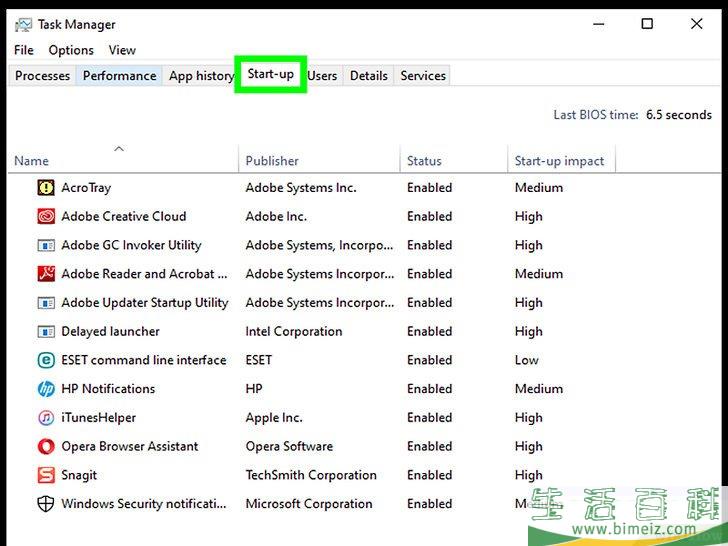Click the HP Notifications logo icon

click(x=46, y=389)
